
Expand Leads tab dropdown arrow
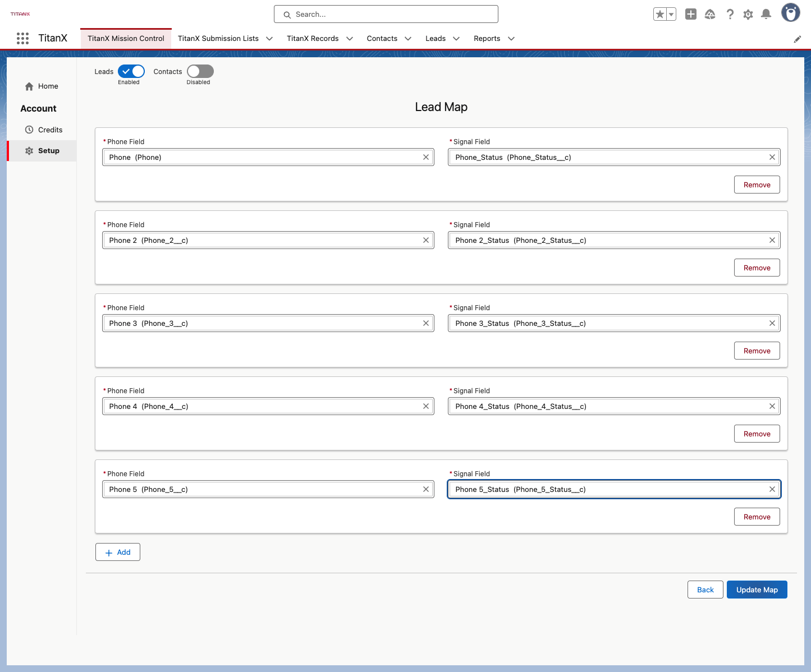pos(456,39)
